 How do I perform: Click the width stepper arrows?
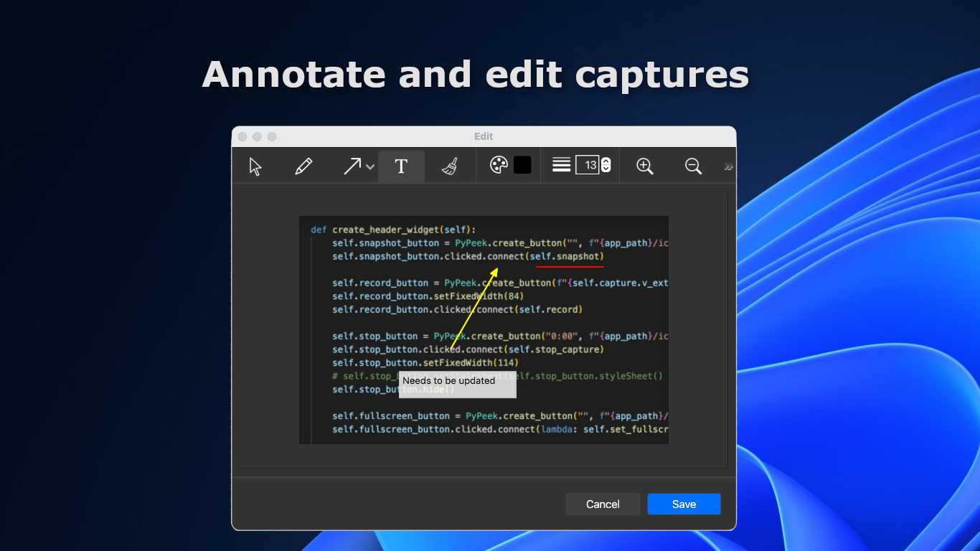(606, 165)
